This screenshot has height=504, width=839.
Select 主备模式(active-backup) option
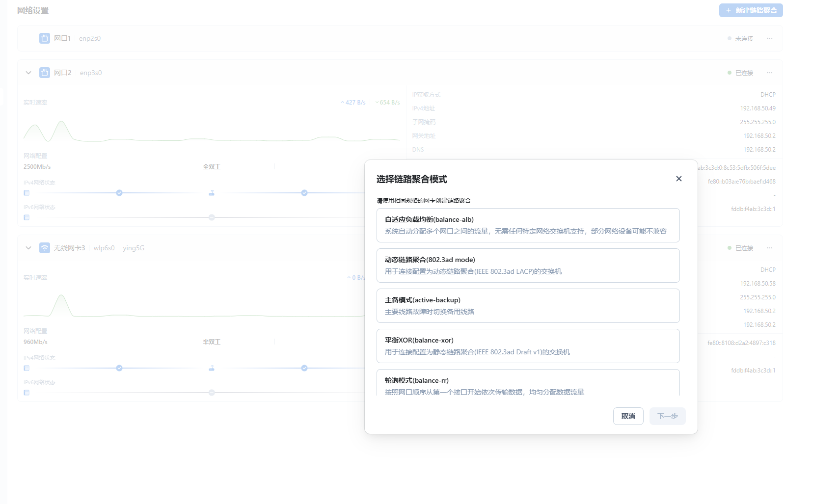tap(528, 305)
